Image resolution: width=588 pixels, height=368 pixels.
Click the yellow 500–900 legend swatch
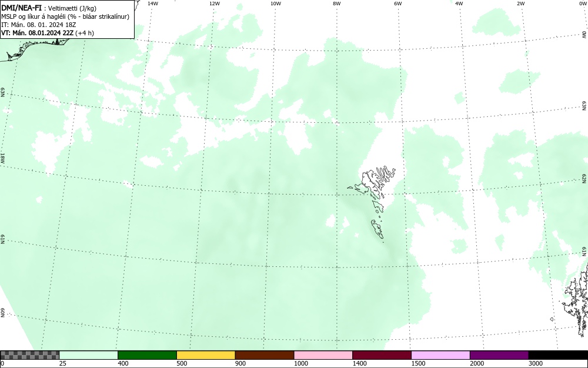[206, 355]
